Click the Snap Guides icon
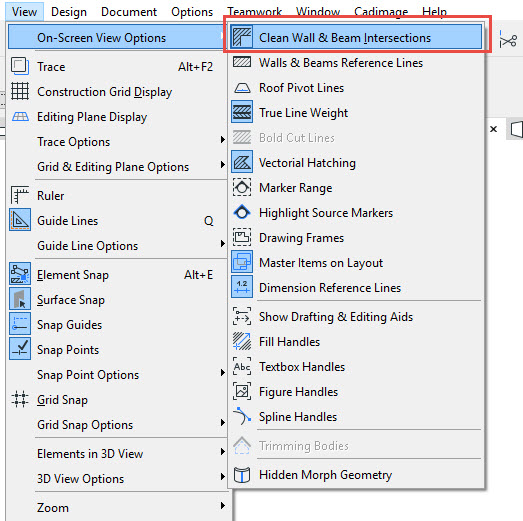The width and height of the screenshot is (523, 521). [20, 325]
